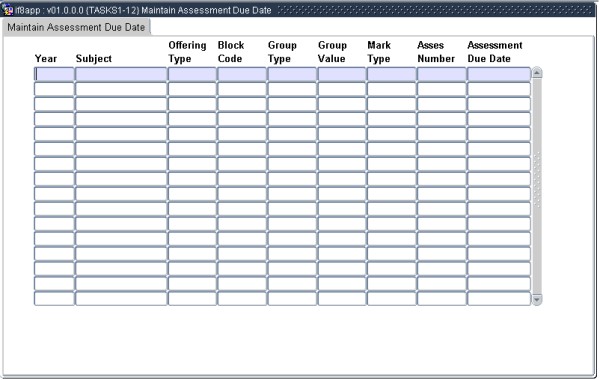
Task: Click the Mark Type column header
Action: pyautogui.click(x=379, y=52)
